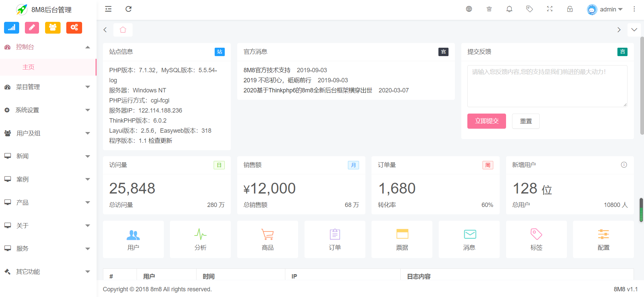Click the refresh icon in top toolbar
Viewport: 644px width, 297px height.
point(128,9)
